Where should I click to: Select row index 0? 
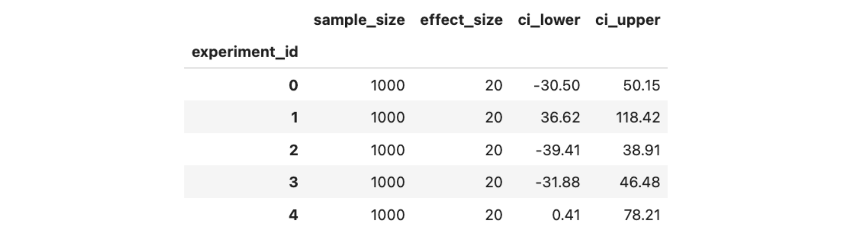click(x=293, y=85)
